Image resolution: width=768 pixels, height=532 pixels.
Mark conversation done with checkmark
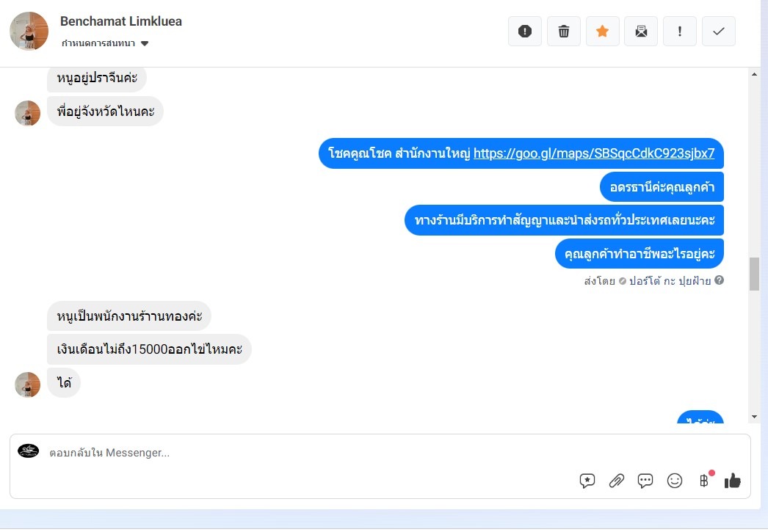[719, 32]
